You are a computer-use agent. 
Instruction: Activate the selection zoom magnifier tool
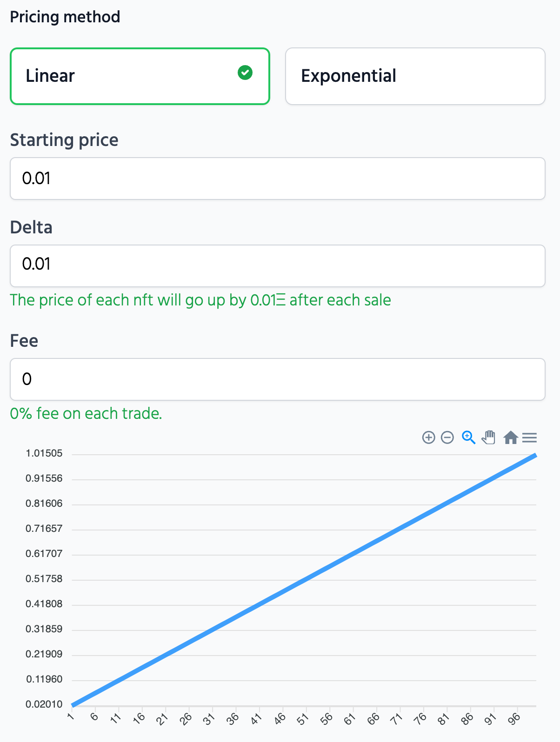(468, 437)
